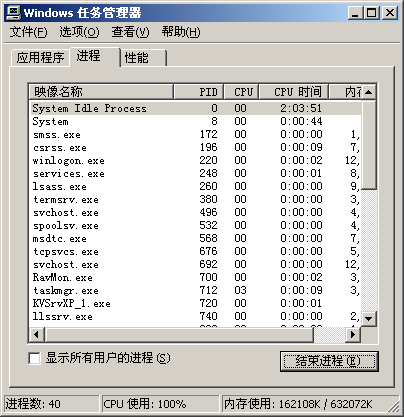Select smss.exe process

tap(195, 134)
